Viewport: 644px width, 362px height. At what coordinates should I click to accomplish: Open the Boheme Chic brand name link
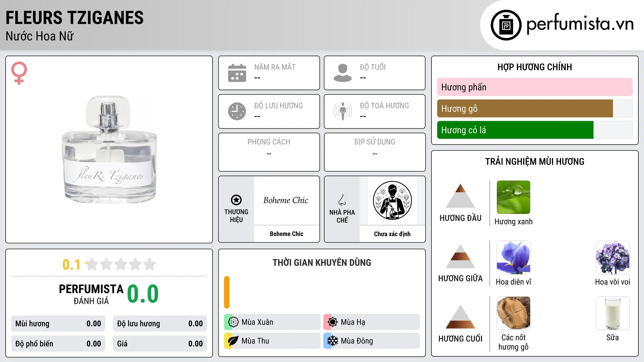[286, 234]
